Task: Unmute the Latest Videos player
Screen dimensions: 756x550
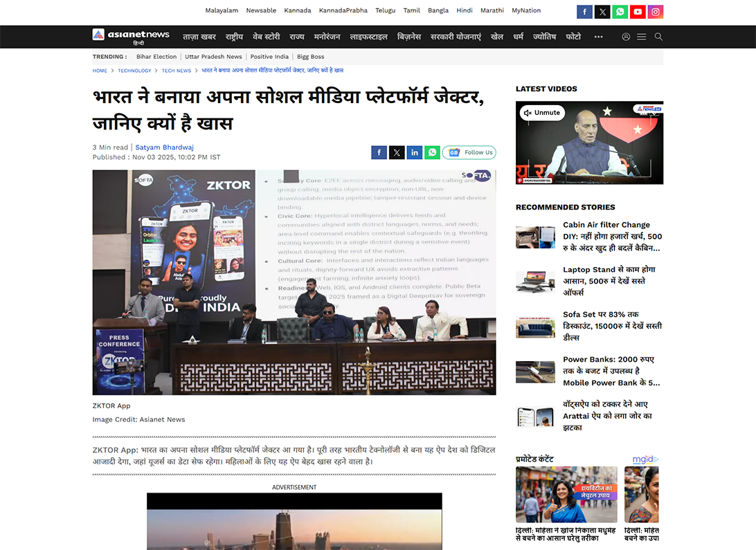Action: pyautogui.click(x=541, y=113)
